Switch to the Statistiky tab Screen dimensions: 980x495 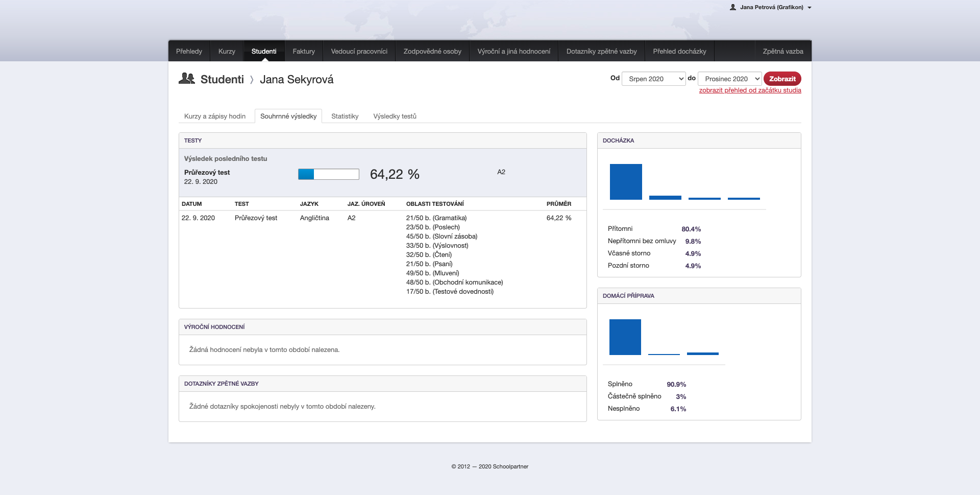tap(345, 116)
